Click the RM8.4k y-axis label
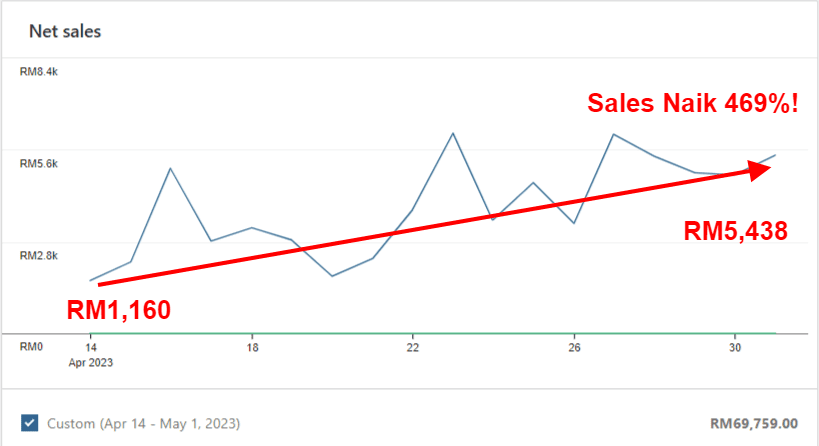Viewport: 819px width, 446px height. (x=38, y=71)
